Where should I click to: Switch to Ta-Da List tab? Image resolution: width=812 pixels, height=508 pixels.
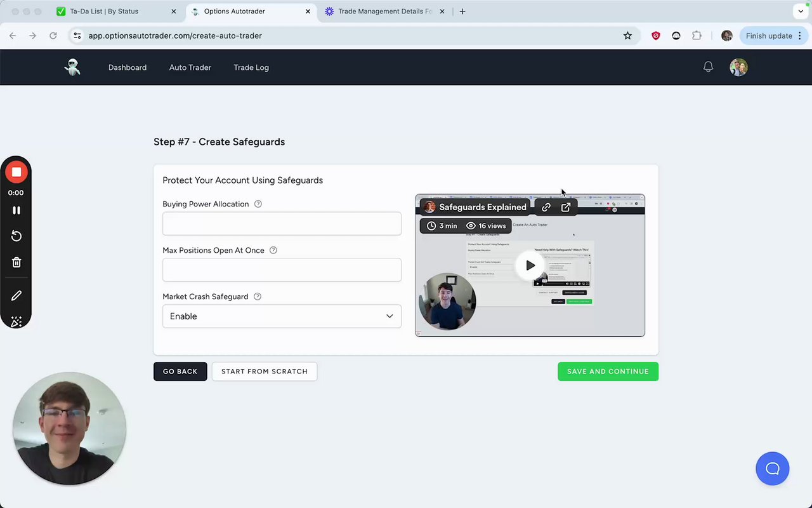pyautogui.click(x=115, y=11)
